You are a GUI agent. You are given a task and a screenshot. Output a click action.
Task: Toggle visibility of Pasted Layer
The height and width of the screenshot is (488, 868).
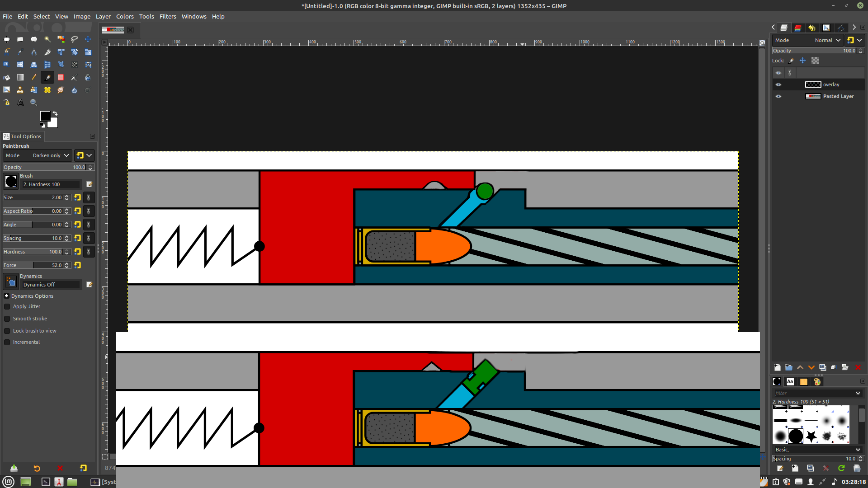click(778, 96)
